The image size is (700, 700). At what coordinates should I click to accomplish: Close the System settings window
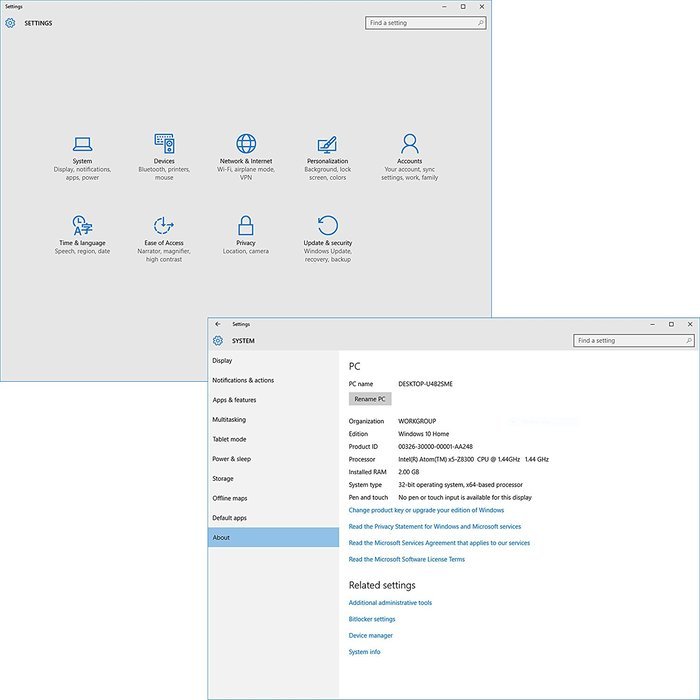(690, 324)
